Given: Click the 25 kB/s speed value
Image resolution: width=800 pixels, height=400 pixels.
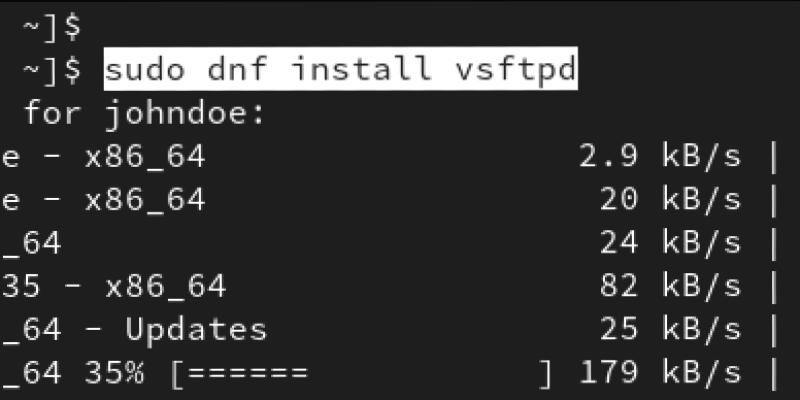Looking at the screenshot, I should (x=670, y=330).
